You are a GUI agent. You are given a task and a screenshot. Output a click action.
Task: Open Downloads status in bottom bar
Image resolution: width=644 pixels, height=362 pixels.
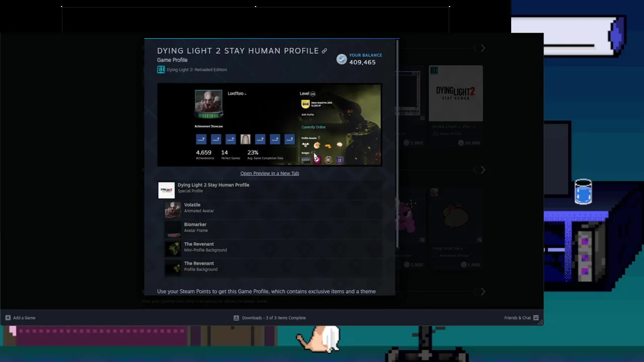click(270, 318)
